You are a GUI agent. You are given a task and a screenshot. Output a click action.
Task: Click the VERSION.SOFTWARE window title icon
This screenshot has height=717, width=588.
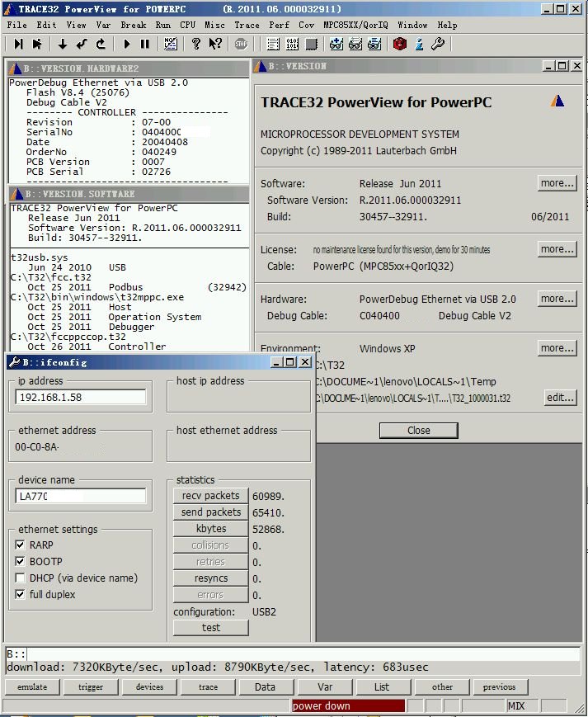pos(16,194)
